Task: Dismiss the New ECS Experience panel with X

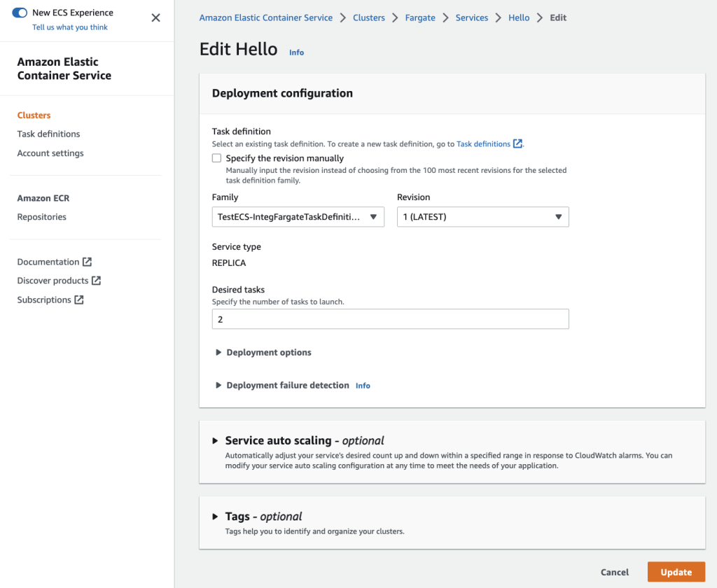Action: pos(155,17)
